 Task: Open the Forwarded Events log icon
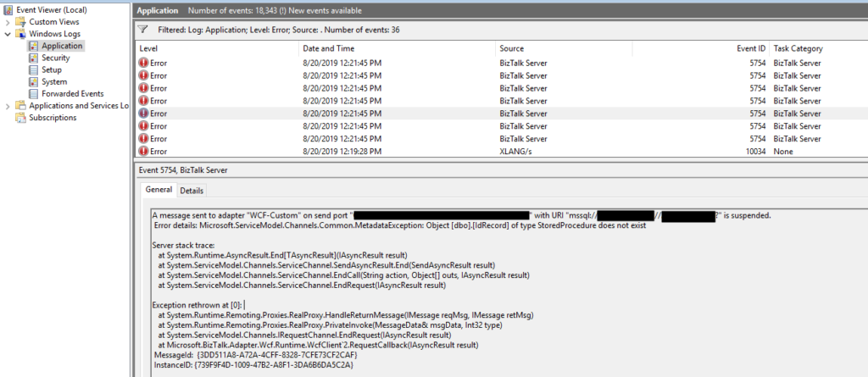(x=33, y=93)
